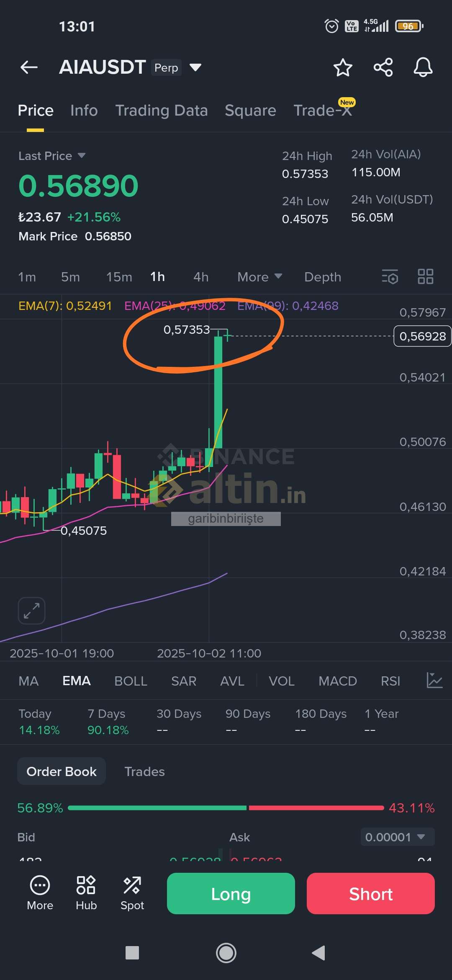Open the chart layout grid icon
The height and width of the screenshot is (980, 452).
pyautogui.click(x=426, y=276)
